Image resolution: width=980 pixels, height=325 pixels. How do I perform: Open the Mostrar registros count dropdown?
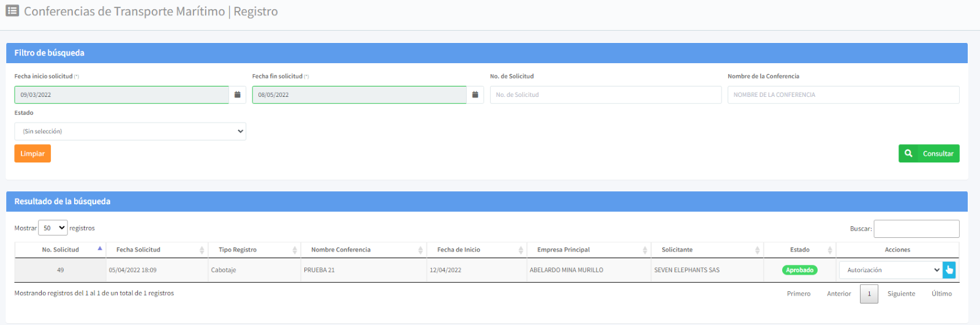coord(53,228)
